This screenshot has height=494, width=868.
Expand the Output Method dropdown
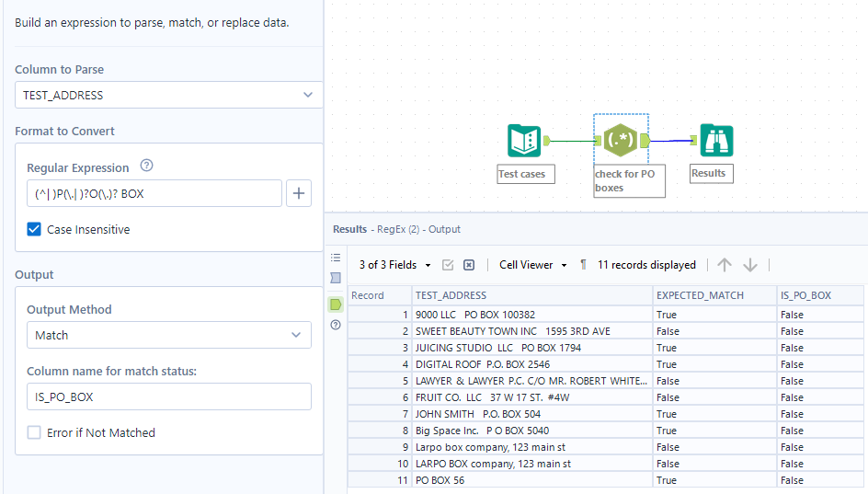point(168,335)
